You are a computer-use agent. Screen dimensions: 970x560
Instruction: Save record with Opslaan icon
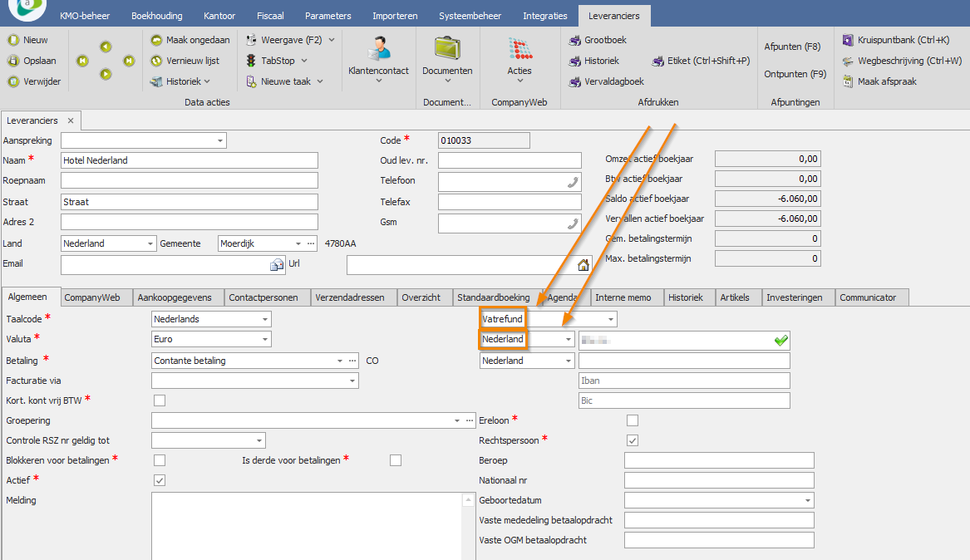coord(13,61)
